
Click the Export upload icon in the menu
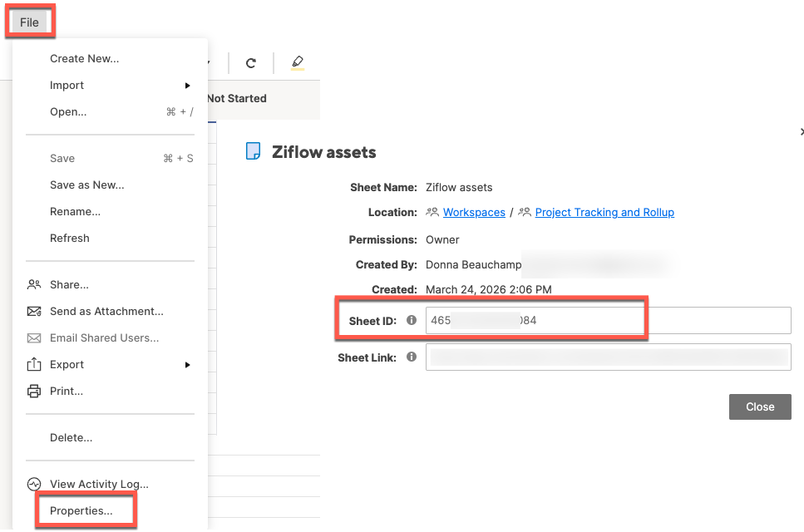[34, 364]
